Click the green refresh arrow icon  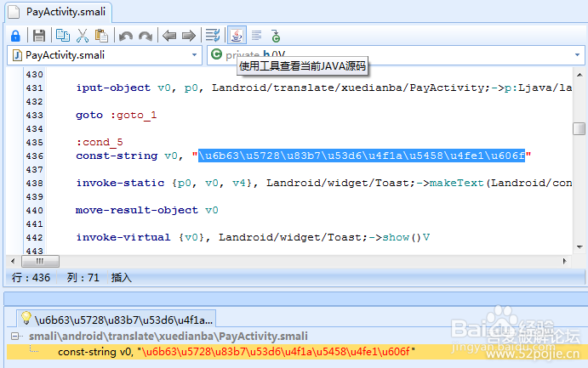[x=276, y=36]
